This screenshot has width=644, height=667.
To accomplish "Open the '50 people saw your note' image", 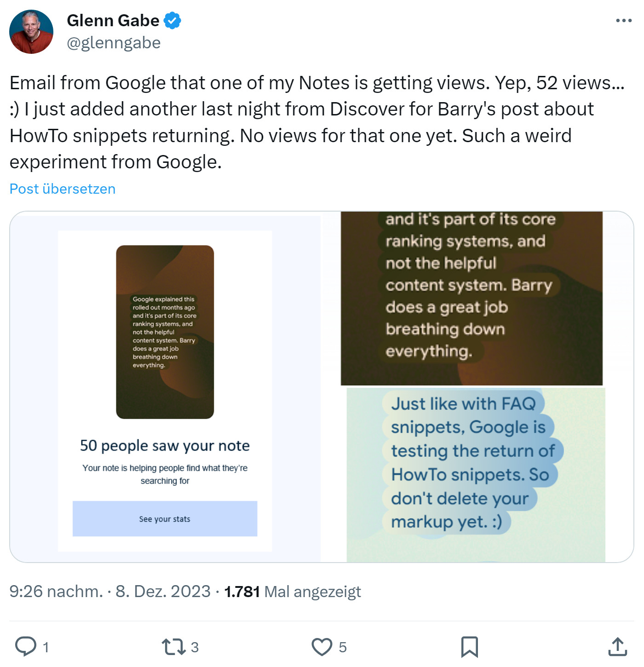I will (166, 391).
